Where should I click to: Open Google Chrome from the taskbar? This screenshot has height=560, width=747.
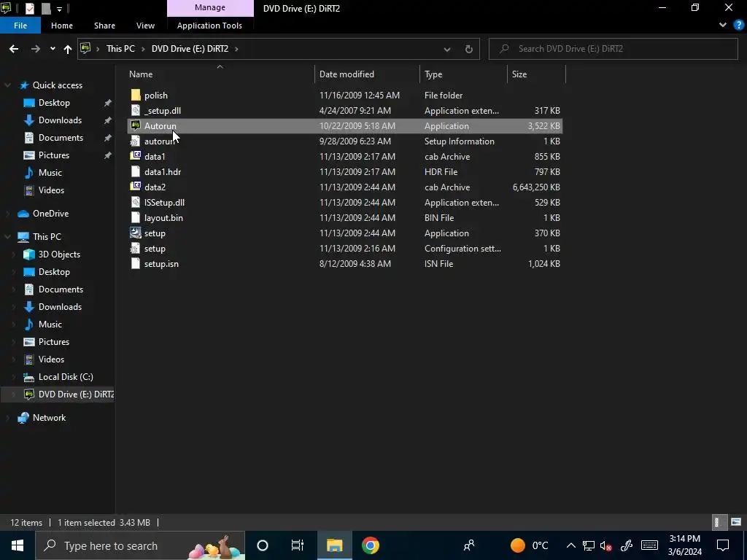tap(370, 545)
